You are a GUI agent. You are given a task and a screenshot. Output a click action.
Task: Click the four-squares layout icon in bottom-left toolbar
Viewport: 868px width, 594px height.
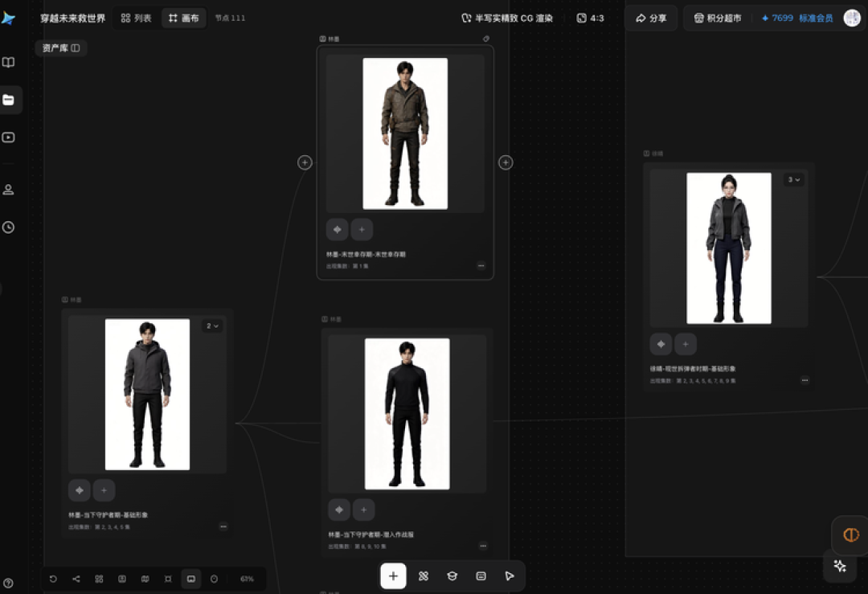(99, 579)
